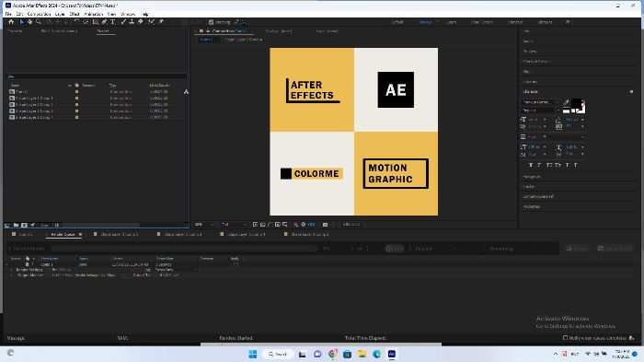Select the Roto Brush tool
Screen dimensions: 644x362
click(152, 22)
